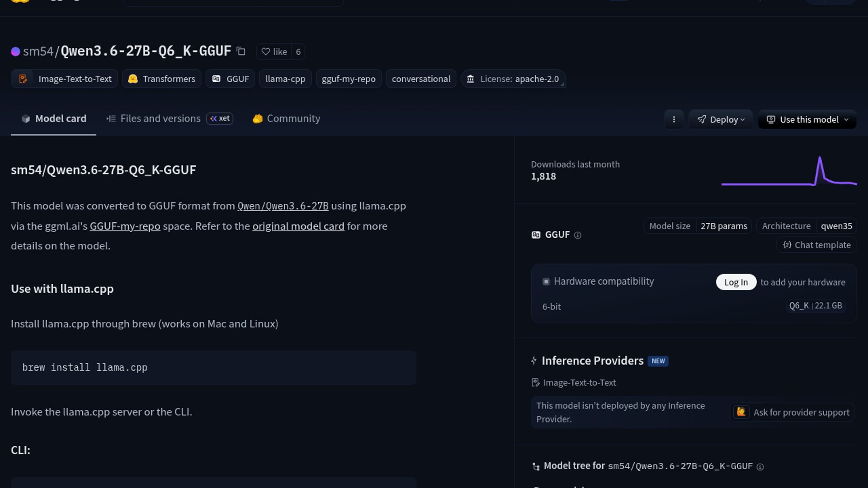Click the Transformers library tag
The image size is (868, 488).
pyautogui.click(x=161, y=79)
